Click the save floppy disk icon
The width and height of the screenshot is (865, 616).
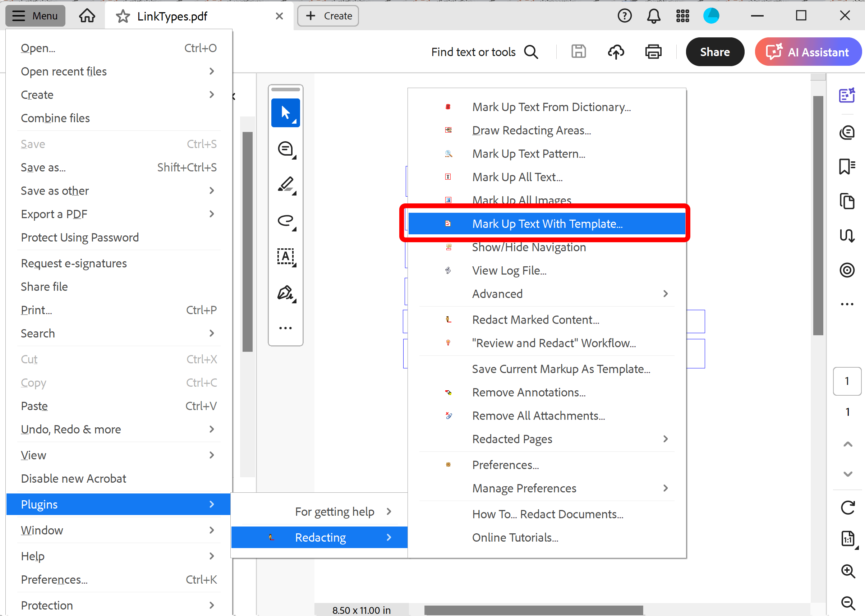coord(578,52)
